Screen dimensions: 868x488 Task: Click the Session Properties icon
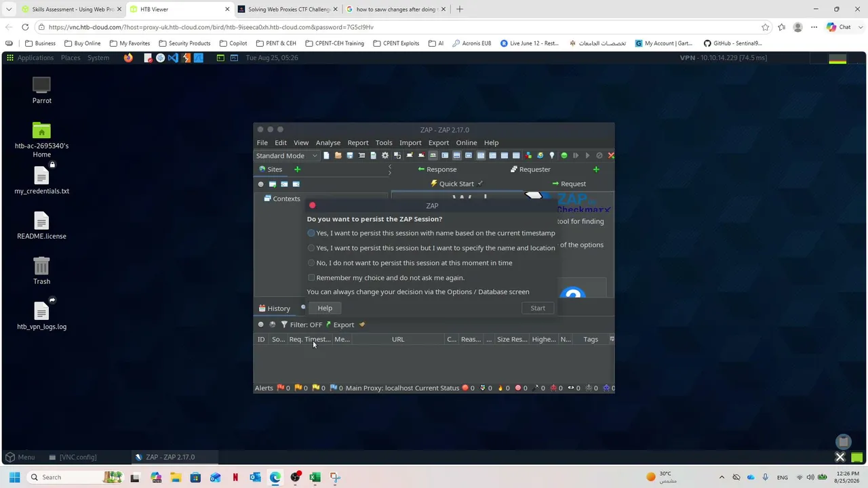(374, 155)
